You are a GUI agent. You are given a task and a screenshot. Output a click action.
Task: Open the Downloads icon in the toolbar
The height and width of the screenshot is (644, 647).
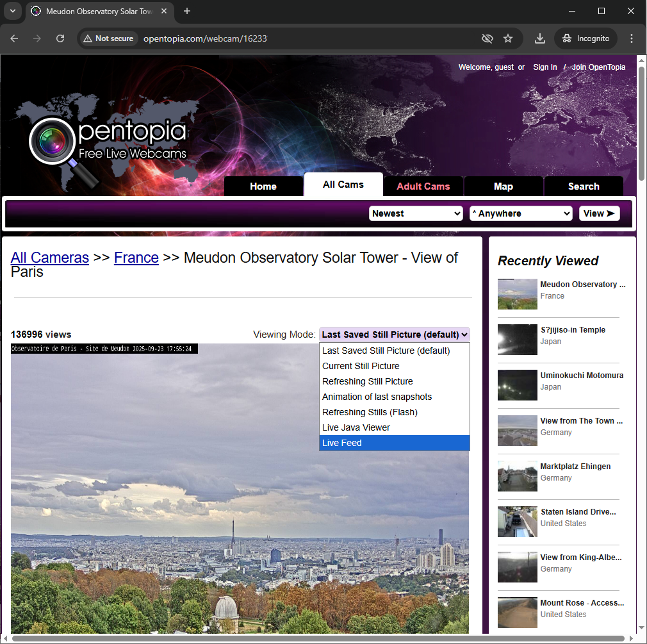[x=539, y=38]
